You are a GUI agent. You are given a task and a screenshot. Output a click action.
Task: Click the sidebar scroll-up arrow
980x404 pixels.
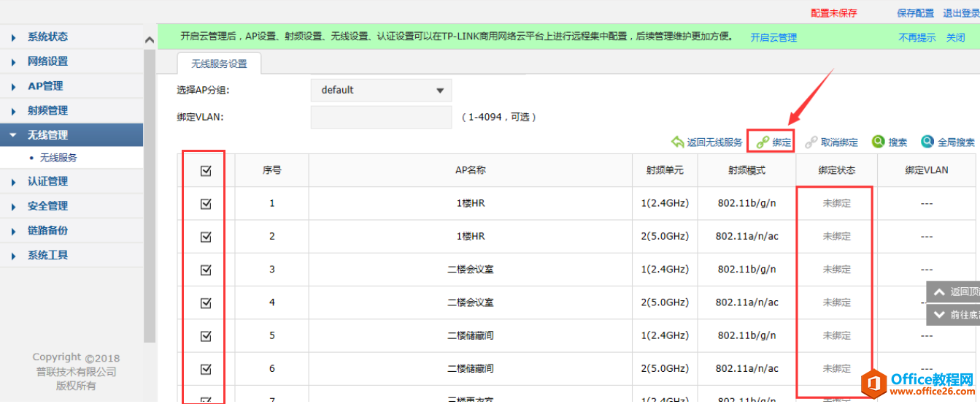coord(150,40)
